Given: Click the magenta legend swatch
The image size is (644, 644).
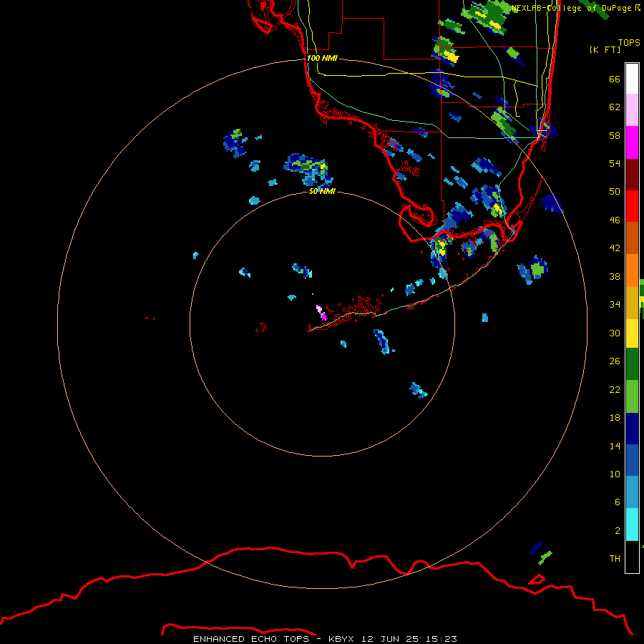Looking at the screenshot, I should [632, 142].
